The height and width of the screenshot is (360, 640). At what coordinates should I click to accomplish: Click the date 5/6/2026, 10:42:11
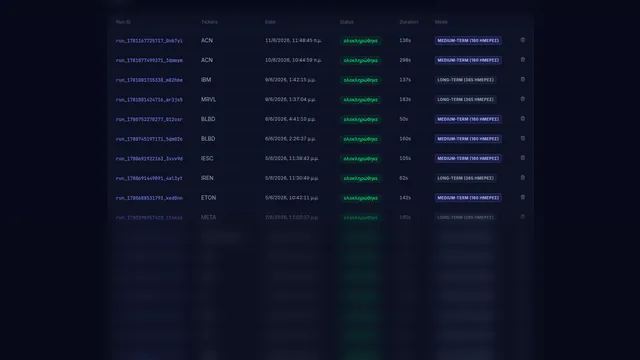[x=291, y=198]
